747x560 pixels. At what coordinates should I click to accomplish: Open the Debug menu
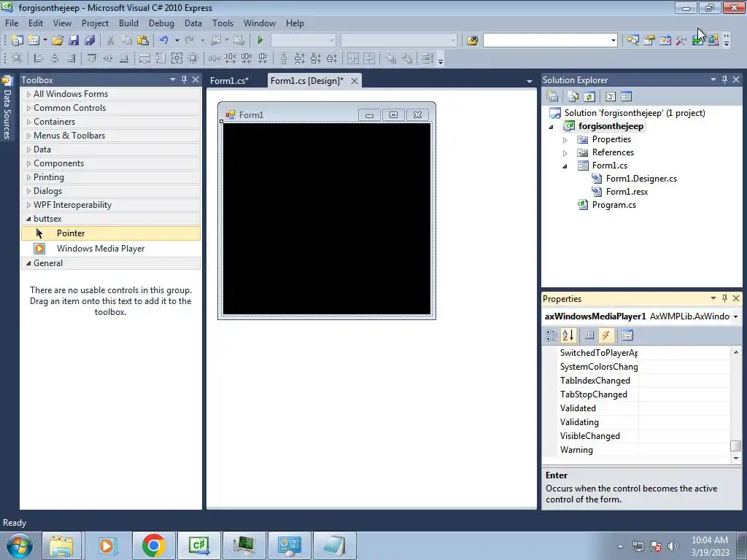[x=161, y=23]
